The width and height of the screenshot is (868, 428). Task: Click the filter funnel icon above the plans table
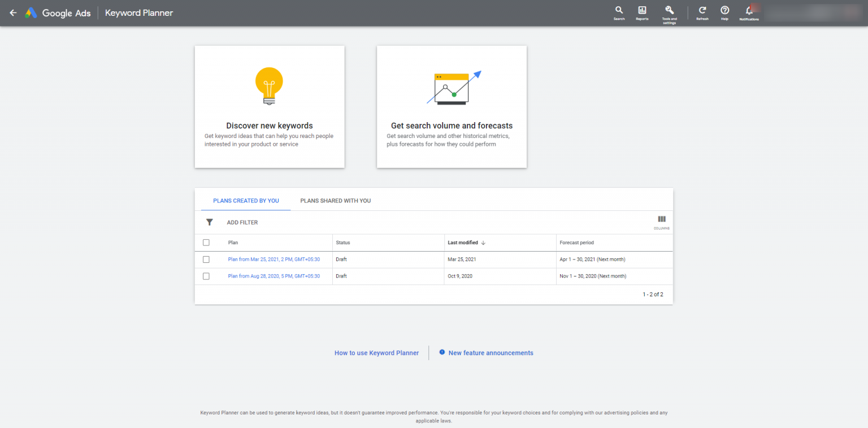click(210, 222)
